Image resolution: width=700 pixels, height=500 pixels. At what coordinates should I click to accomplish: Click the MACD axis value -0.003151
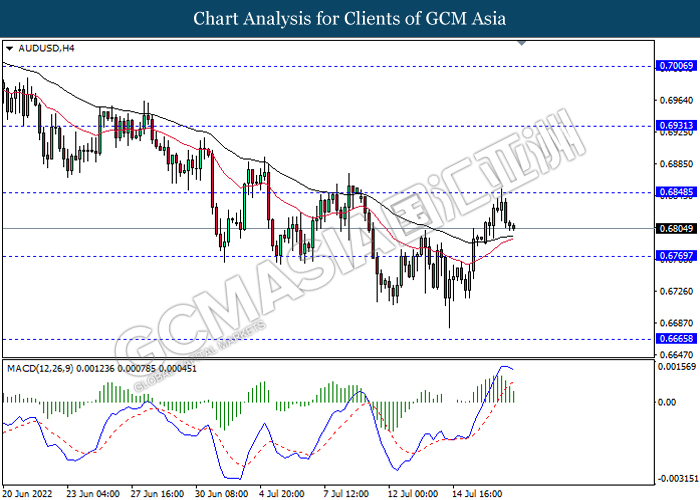pos(677,479)
